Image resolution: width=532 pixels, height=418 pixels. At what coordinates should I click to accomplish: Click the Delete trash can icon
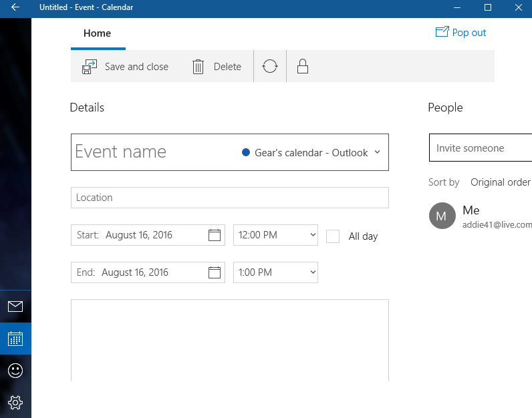(198, 67)
